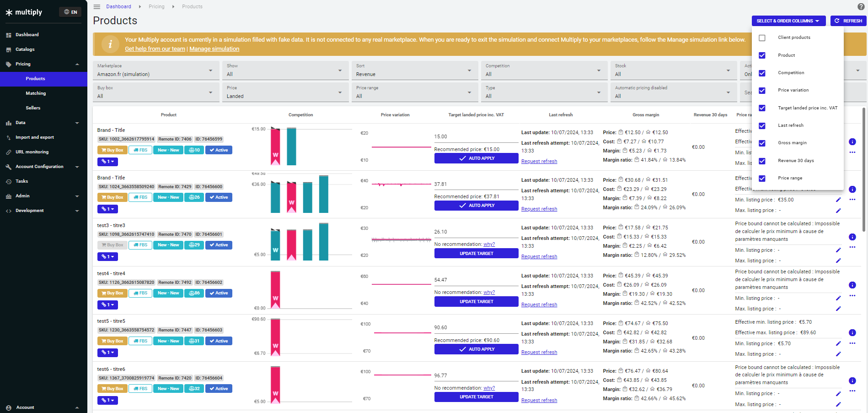The image size is (868, 413).
Task: Uncheck the Gross margin column checkbox
Action: coord(762,143)
